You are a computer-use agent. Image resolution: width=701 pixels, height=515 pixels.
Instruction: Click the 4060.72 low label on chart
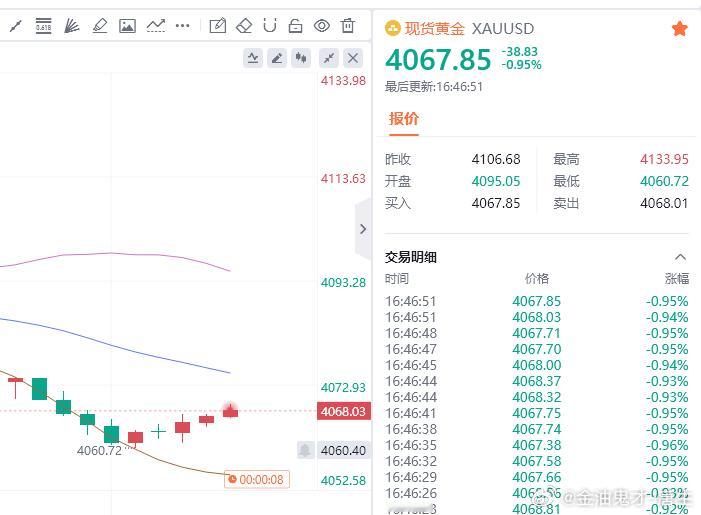tap(99, 451)
